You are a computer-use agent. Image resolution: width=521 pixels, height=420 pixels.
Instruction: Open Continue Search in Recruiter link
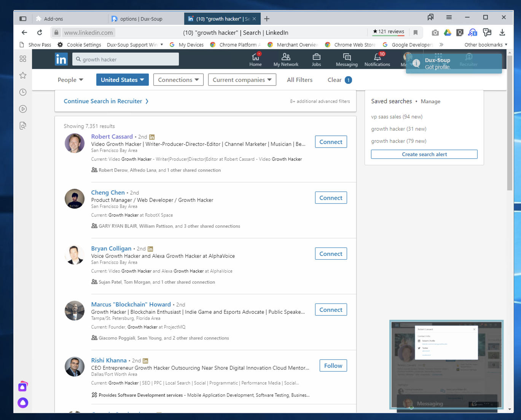coord(106,101)
